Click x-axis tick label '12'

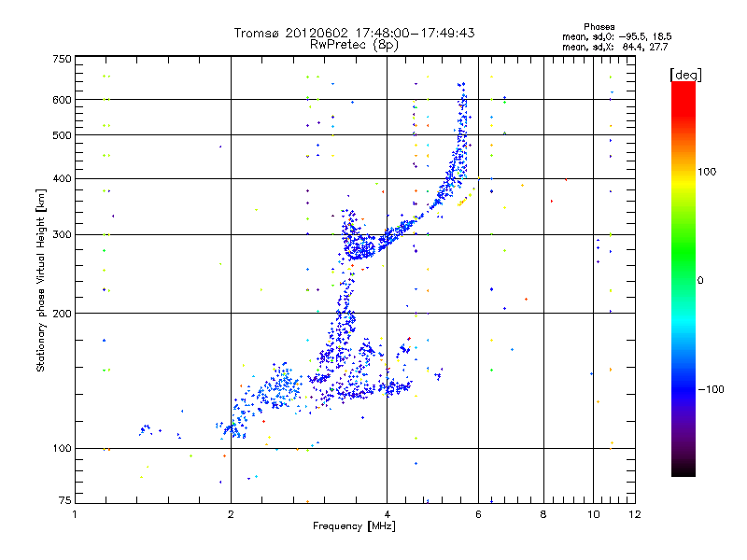635,514
